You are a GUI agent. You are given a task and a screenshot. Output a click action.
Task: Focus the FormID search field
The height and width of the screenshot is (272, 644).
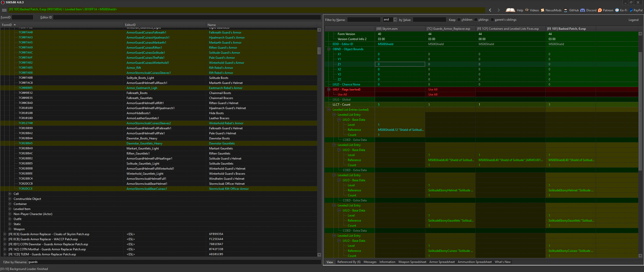click(x=22, y=17)
